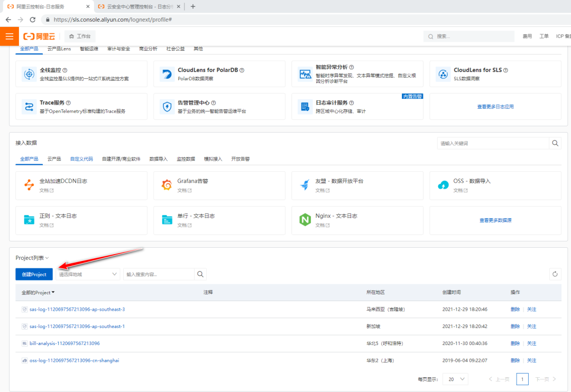Image resolution: width=571 pixels, height=392 pixels.
Task: Open the page size 20 dropdown
Action: click(x=455, y=379)
